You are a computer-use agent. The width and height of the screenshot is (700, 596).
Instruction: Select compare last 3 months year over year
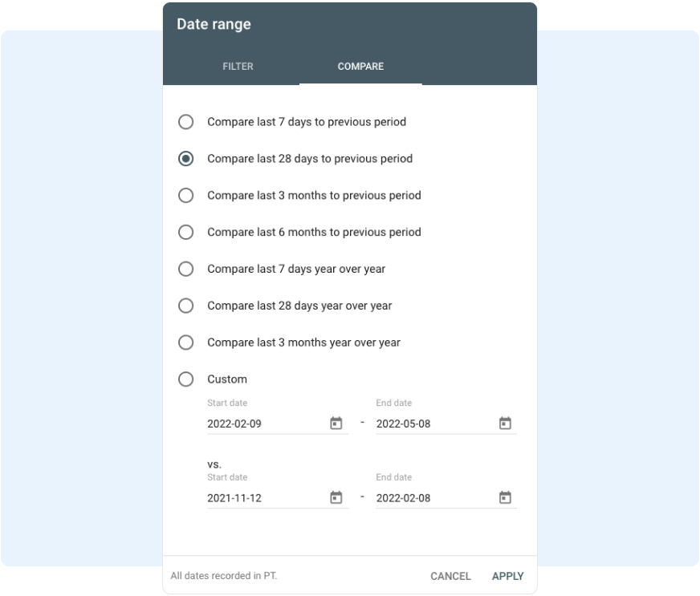(186, 342)
